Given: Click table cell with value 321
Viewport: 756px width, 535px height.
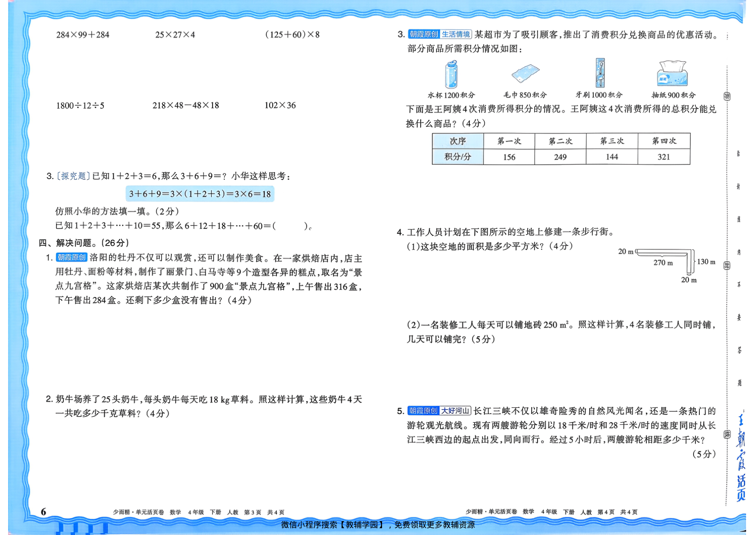Looking at the screenshot, I should tap(664, 157).
